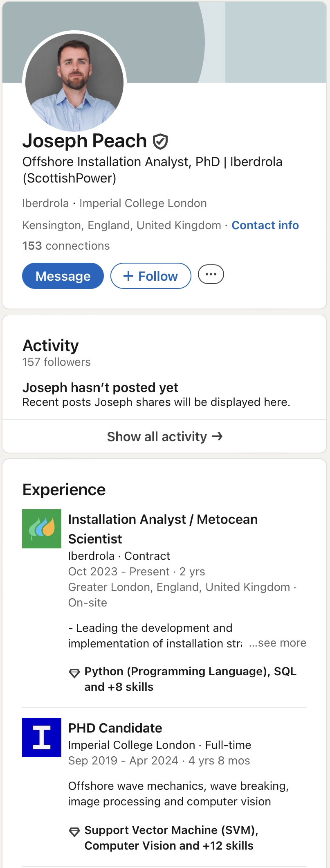Open the 157 followers link

point(56,362)
